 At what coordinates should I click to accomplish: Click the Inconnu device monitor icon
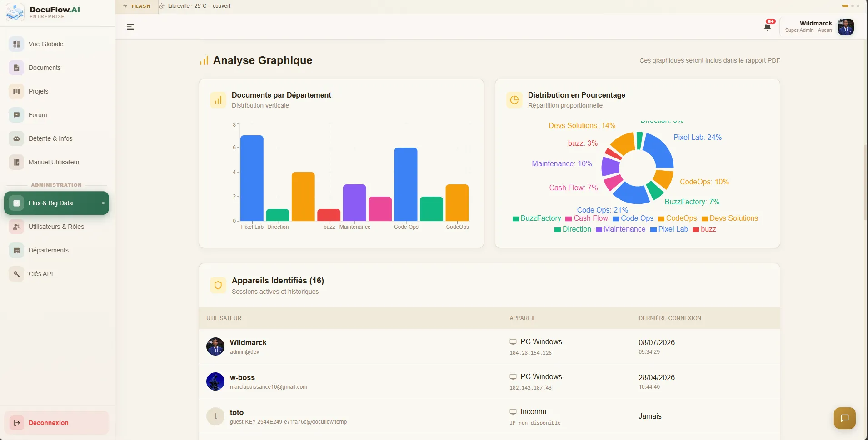tap(513, 412)
